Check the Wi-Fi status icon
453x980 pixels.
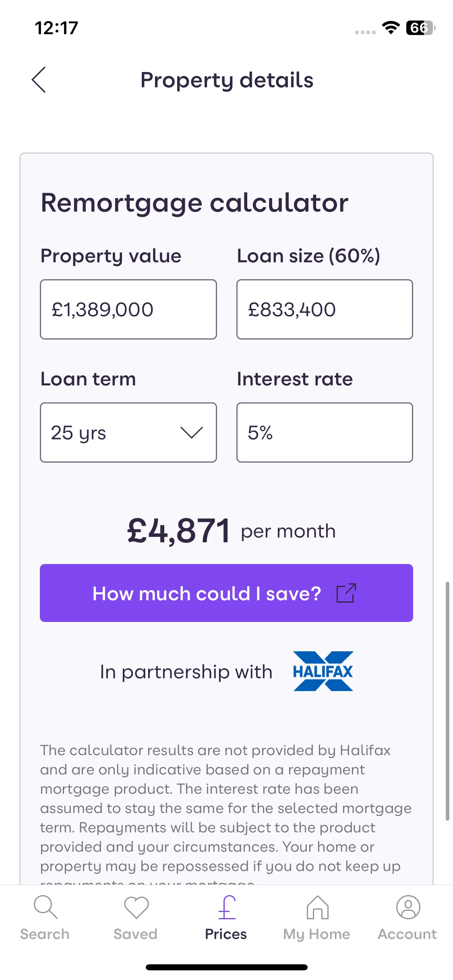(391, 27)
